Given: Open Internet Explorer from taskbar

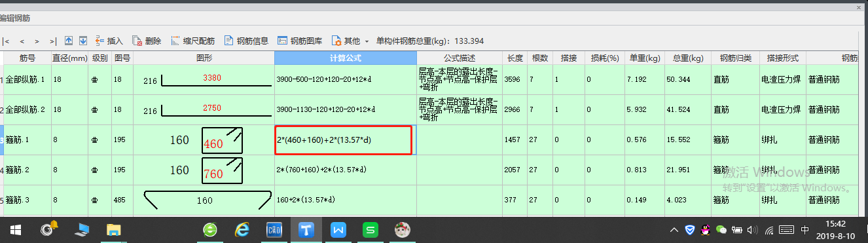Looking at the screenshot, I should pos(242,230).
